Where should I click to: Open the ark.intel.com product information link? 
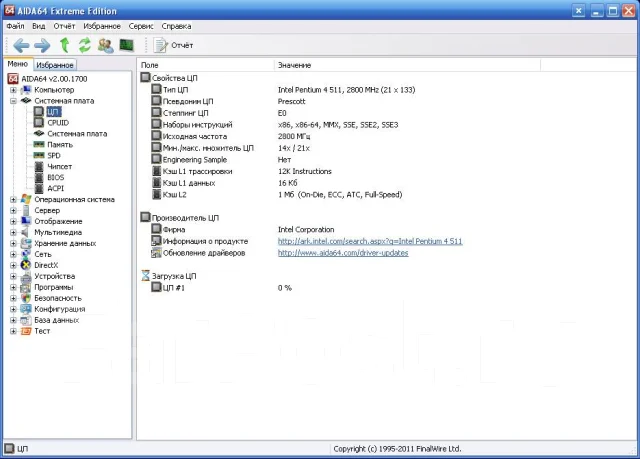tap(370, 241)
